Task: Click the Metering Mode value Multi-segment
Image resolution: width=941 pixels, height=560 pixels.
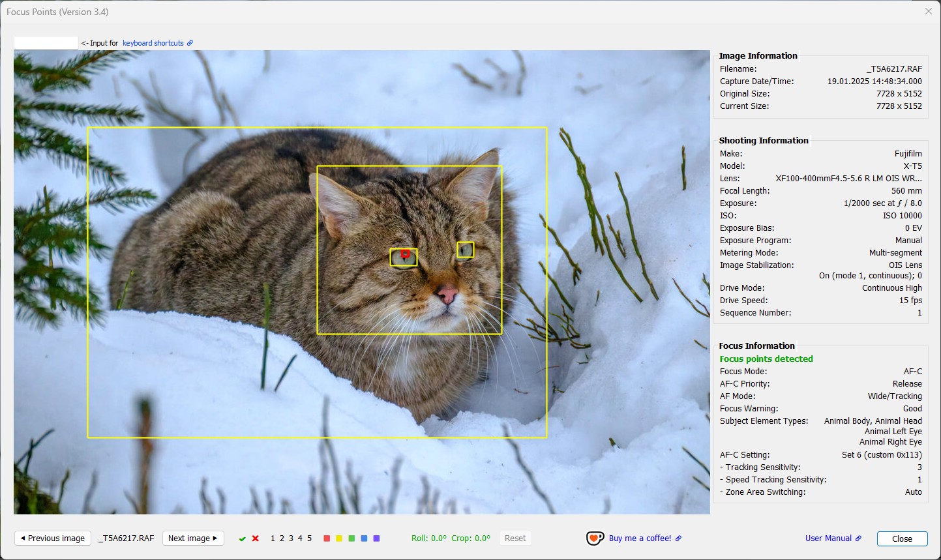Action: pos(895,253)
